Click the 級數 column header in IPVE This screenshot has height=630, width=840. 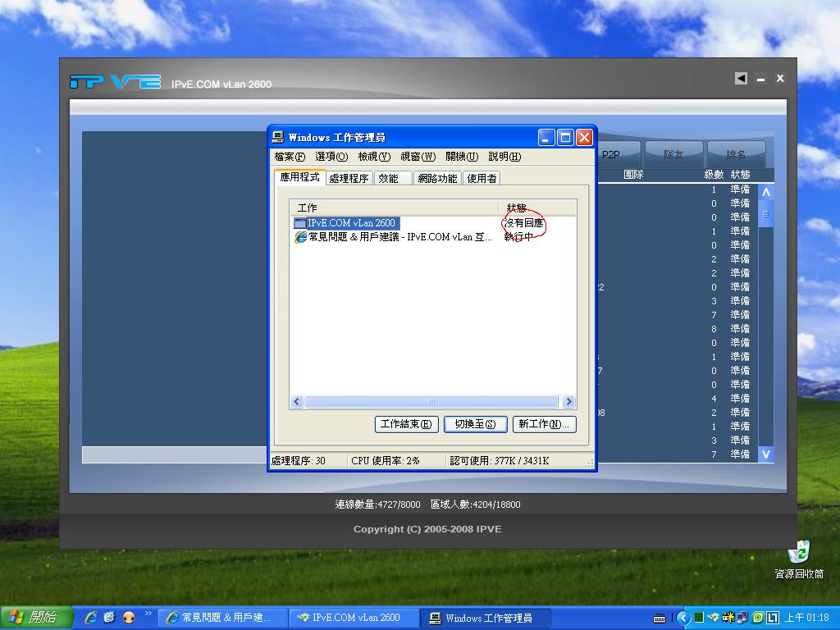click(714, 175)
